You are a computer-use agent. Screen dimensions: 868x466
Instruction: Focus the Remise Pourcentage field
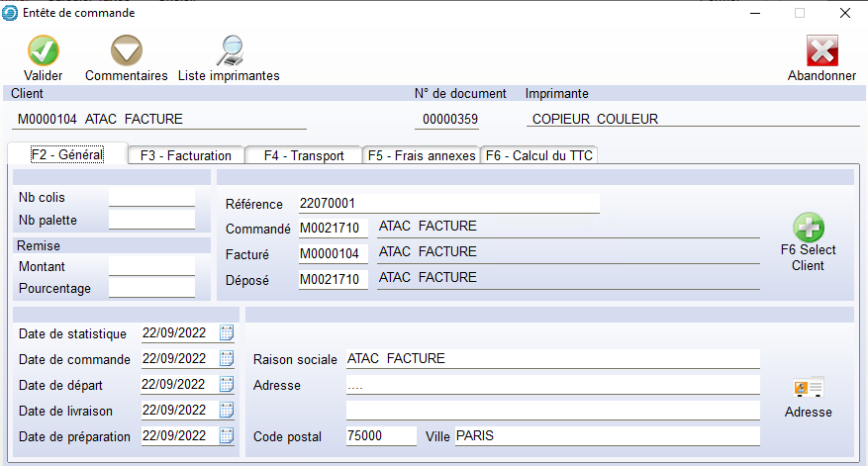tap(151, 288)
